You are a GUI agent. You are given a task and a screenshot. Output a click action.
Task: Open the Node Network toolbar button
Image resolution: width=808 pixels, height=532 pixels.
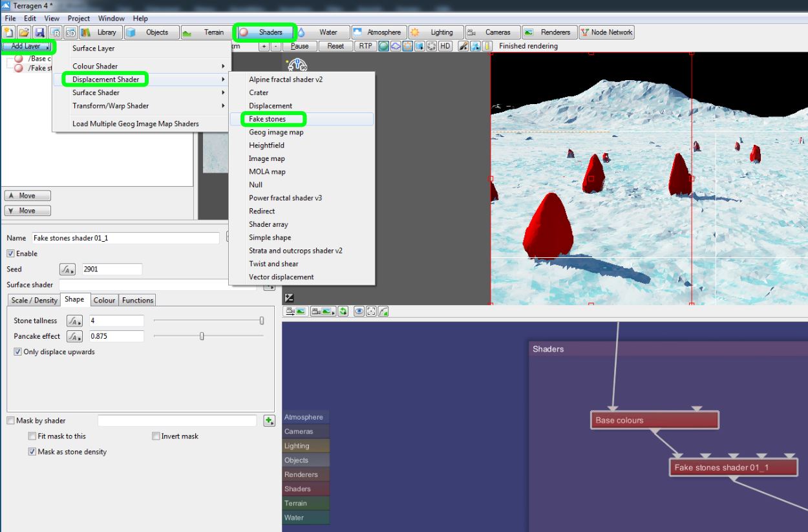[x=606, y=32]
